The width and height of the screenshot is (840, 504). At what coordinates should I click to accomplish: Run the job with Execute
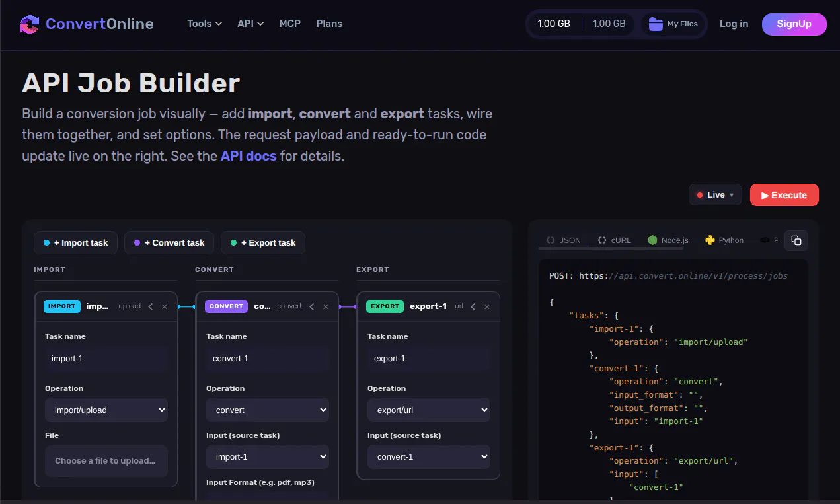click(784, 195)
